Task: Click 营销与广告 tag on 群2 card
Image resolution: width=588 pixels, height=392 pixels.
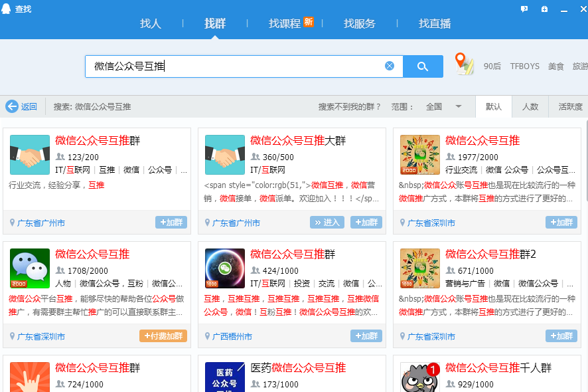Action: (x=465, y=284)
